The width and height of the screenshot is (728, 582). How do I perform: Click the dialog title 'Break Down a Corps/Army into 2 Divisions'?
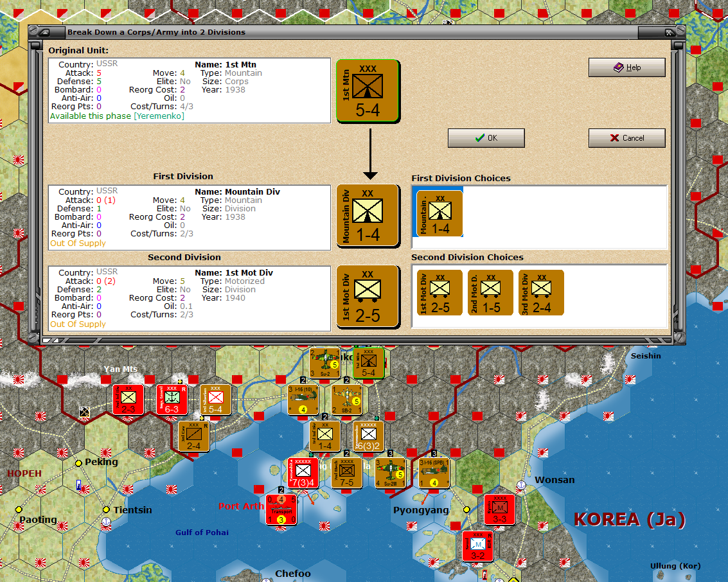[157, 32]
